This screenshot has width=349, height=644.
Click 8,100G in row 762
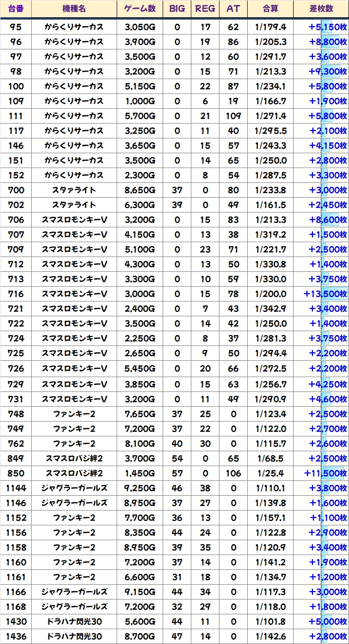pos(140,443)
